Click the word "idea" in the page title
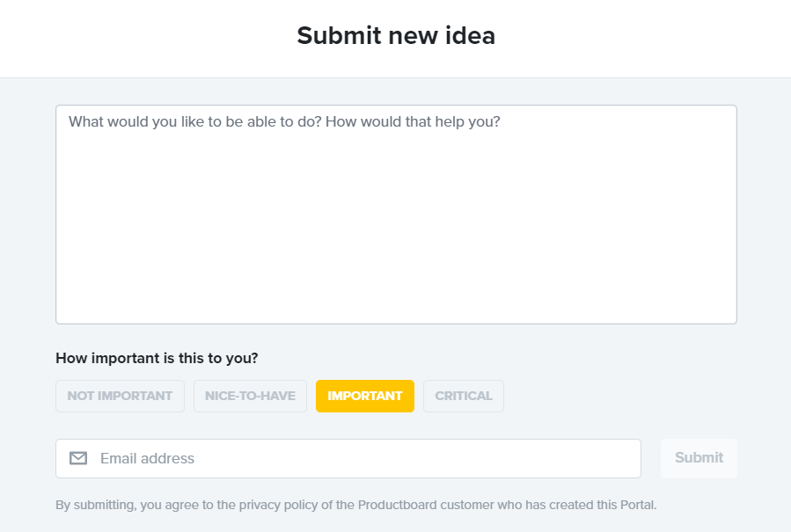 point(470,36)
